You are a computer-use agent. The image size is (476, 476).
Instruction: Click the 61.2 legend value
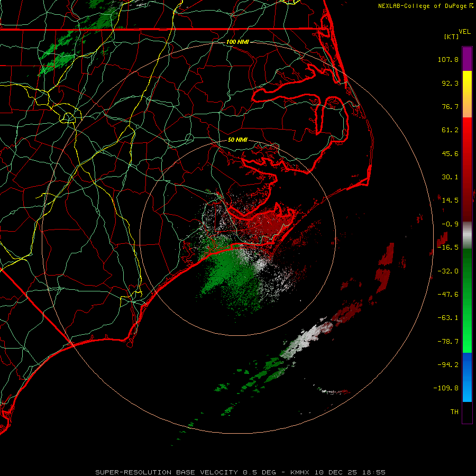[x=450, y=130]
